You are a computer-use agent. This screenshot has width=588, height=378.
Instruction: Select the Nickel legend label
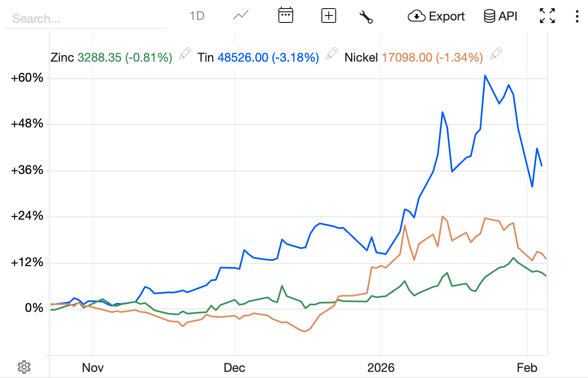[x=361, y=58]
